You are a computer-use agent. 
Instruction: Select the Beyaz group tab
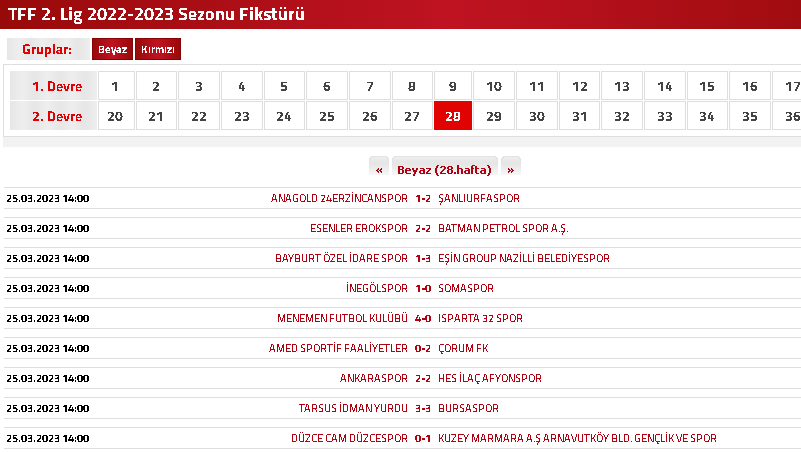point(112,49)
